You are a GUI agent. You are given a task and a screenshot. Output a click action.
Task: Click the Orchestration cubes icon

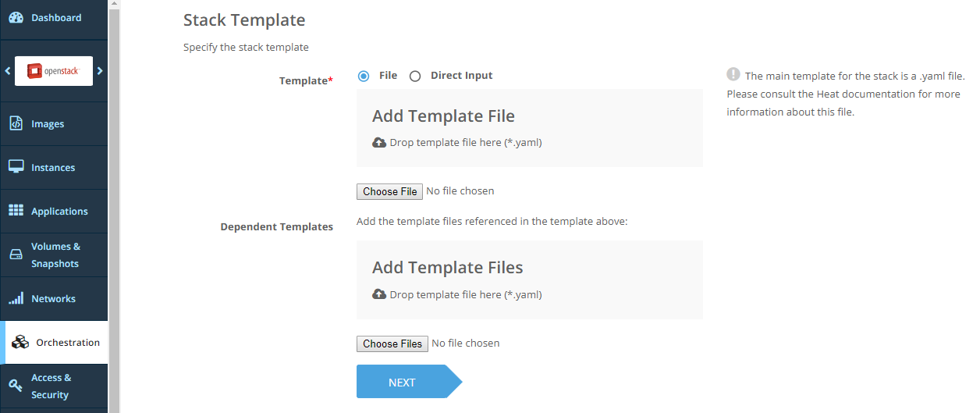click(20, 343)
